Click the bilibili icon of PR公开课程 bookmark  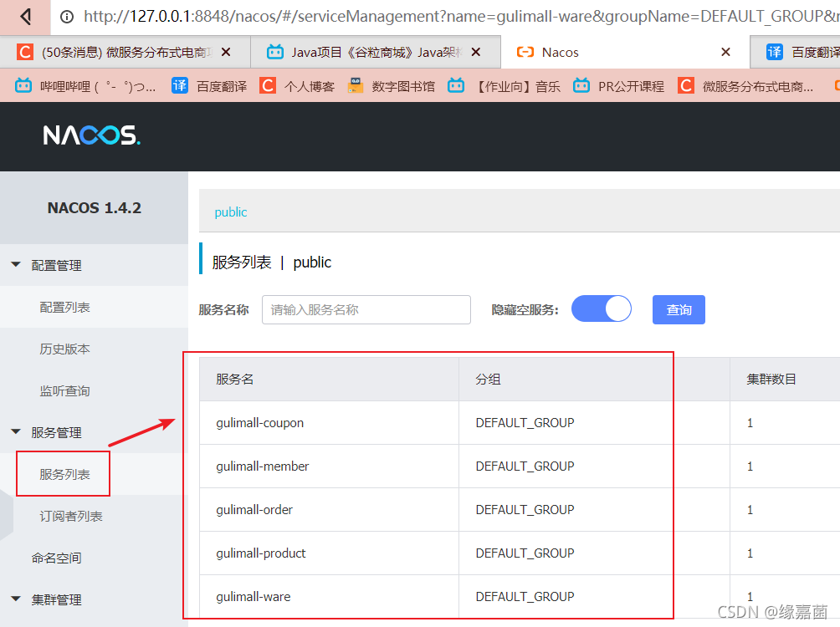click(x=581, y=85)
